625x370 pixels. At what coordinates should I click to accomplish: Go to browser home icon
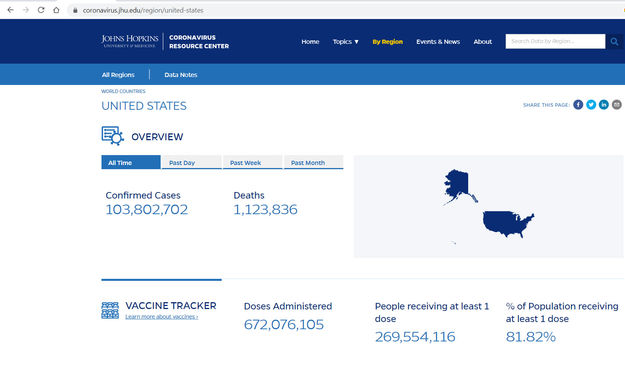56,10
